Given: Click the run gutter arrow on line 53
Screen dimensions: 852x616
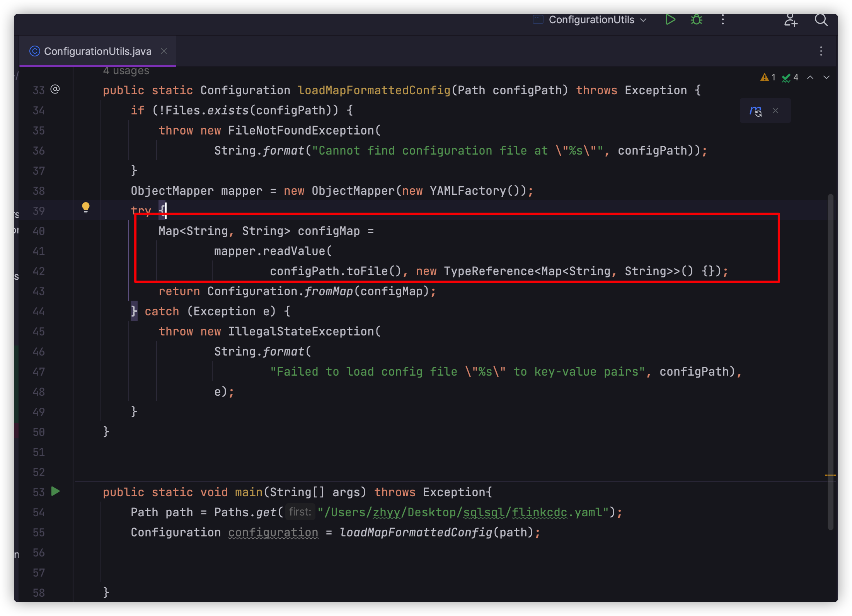Looking at the screenshot, I should click(x=56, y=491).
